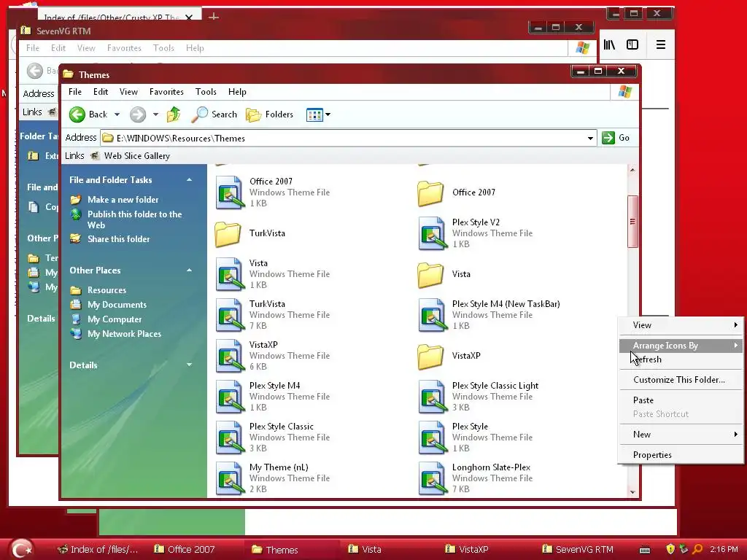Open the Help menu in SevenVG RTM window

(195, 48)
